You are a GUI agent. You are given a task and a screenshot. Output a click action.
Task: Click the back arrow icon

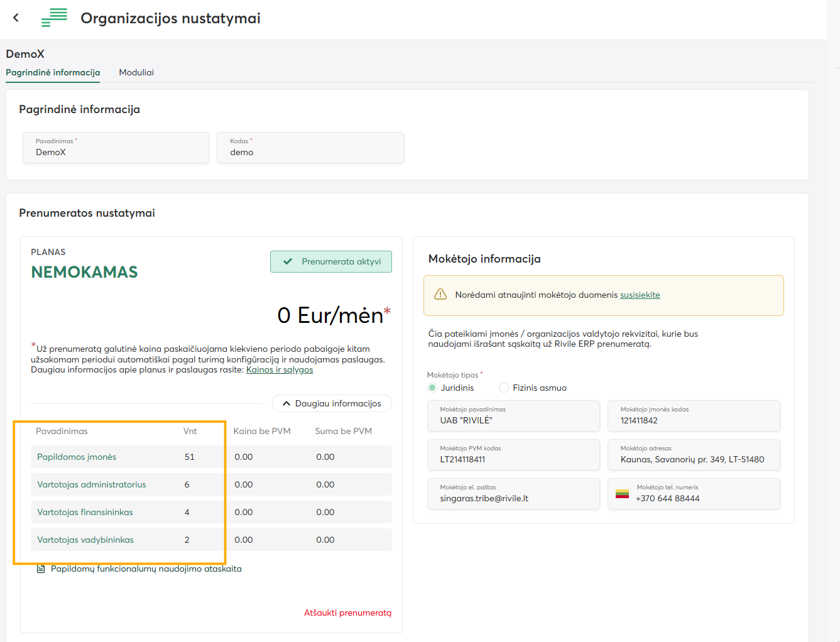pyautogui.click(x=16, y=18)
